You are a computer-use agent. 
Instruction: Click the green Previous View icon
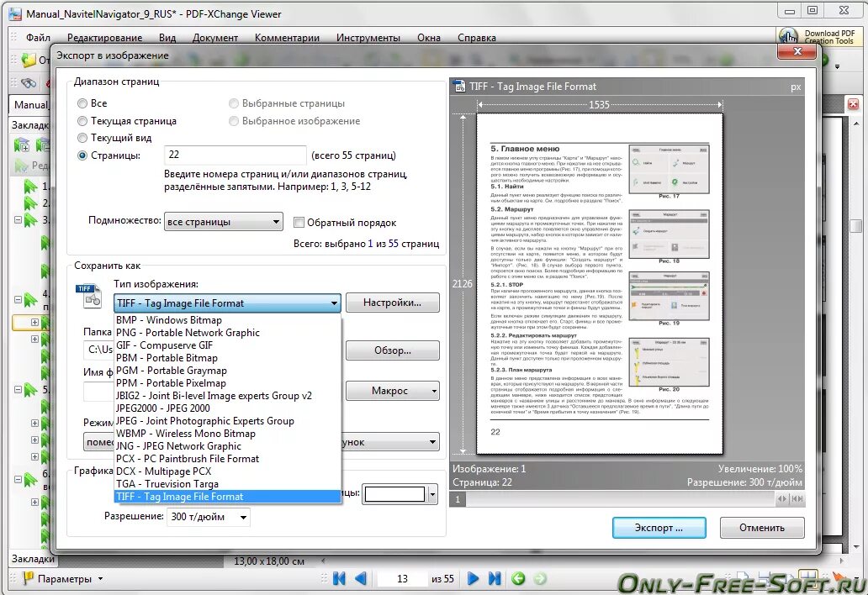click(518, 578)
